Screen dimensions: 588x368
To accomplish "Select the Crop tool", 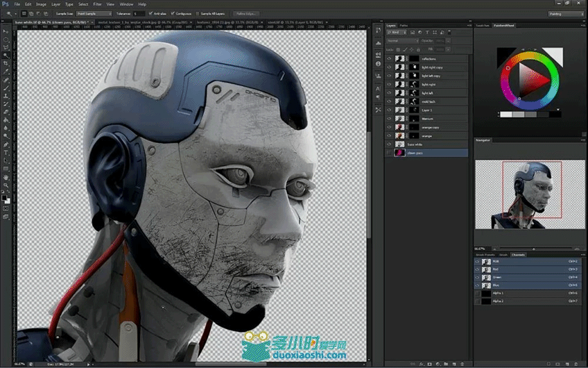I will (6, 63).
